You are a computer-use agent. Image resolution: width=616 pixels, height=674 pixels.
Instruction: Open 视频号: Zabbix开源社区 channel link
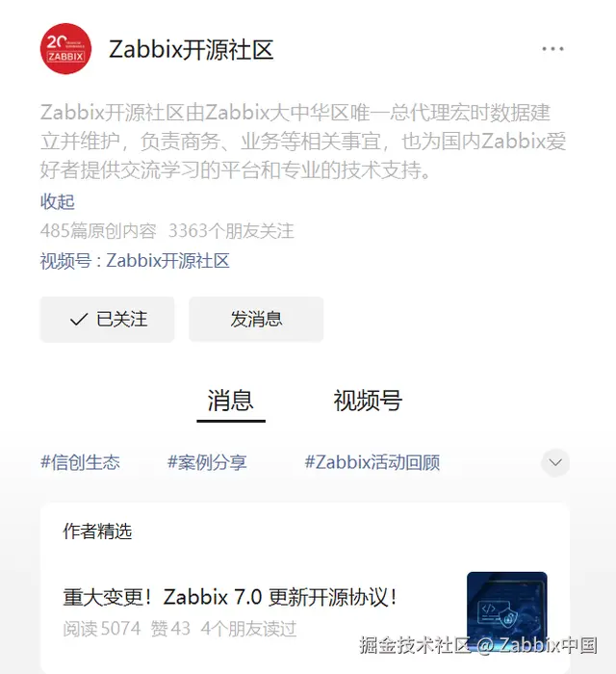pyautogui.click(x=135, y=261)
